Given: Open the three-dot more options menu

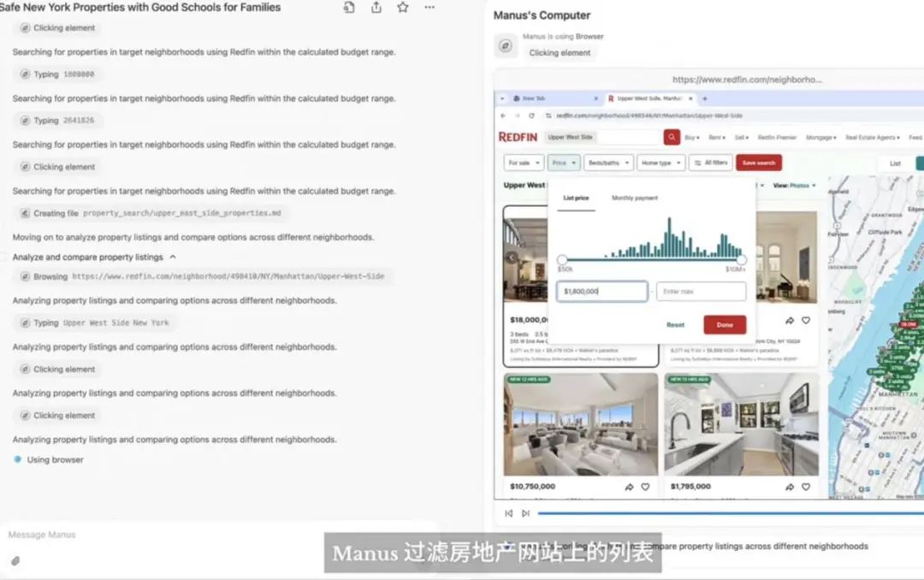Looking at the screenshot, I should (429, 8).
